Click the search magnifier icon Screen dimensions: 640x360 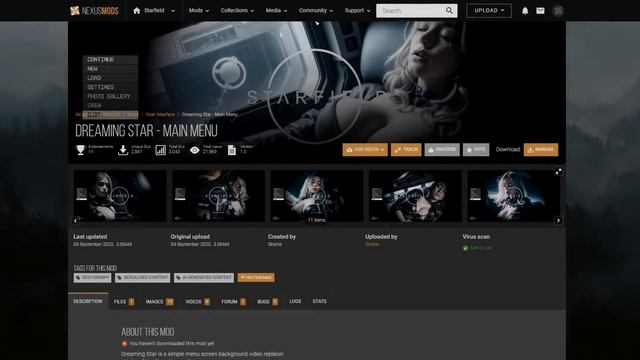[449, 11]
